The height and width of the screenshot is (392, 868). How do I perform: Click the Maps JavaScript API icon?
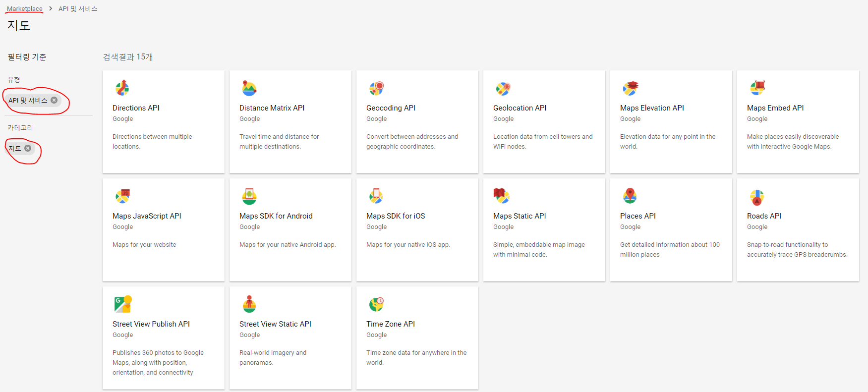point(122,196)
